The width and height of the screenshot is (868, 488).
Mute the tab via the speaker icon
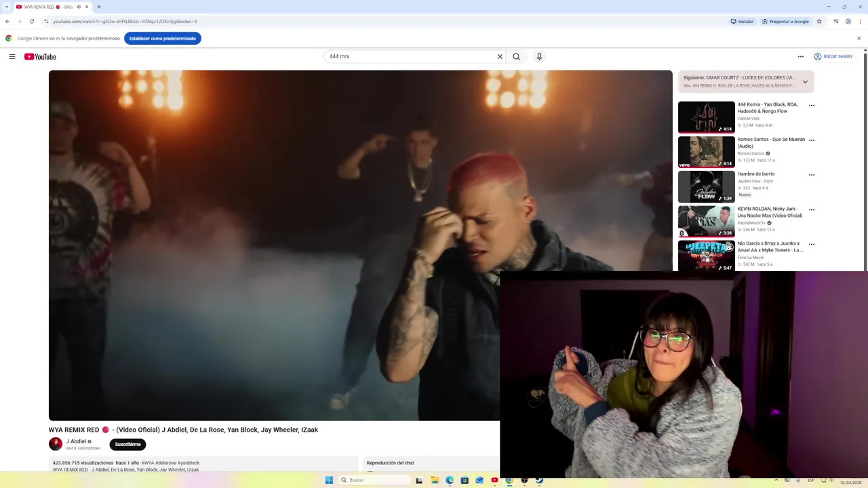click(78, 7)
